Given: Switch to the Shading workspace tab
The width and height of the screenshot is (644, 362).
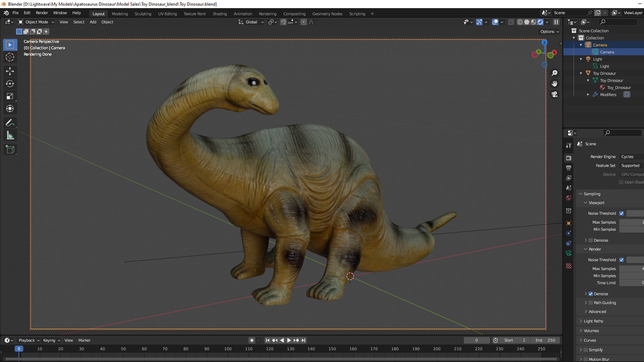Looking at the screenshot, I should (x=220, y=14).
